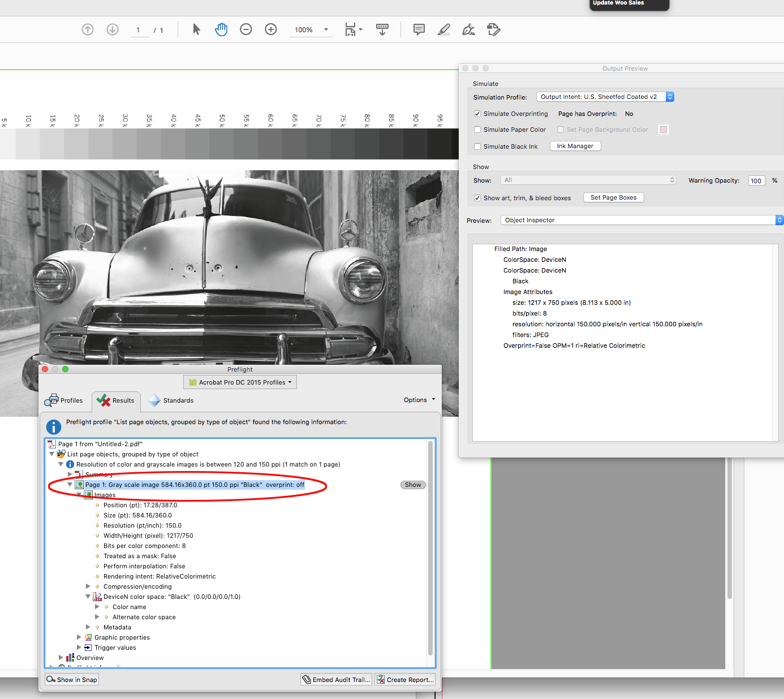
Task: Select the Hand tool
Action: coord(221,29)
